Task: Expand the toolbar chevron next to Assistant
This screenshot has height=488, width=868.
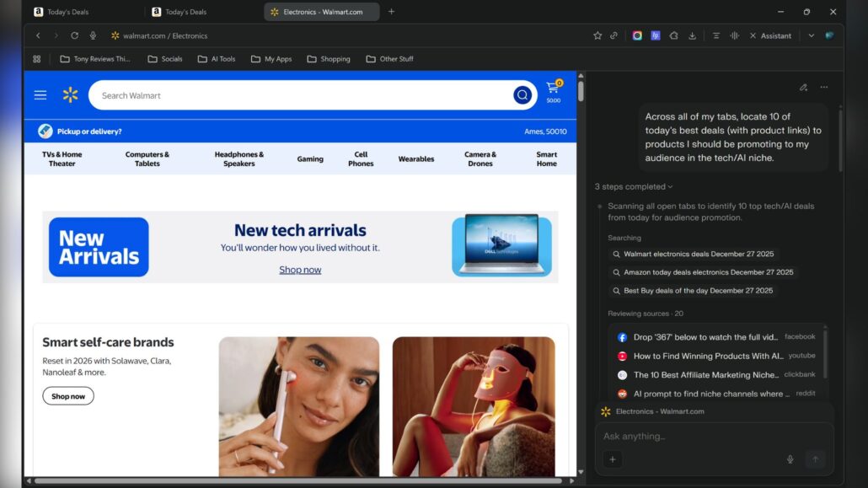Action: coord(811,35)
